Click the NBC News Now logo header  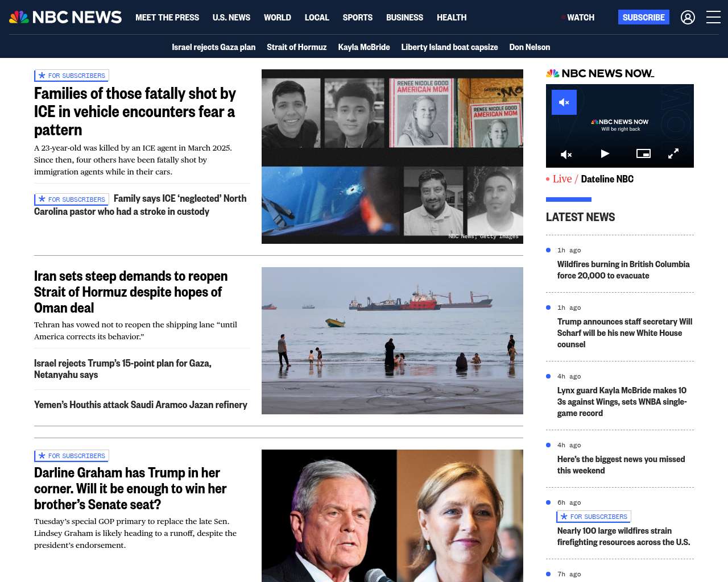click(x=600, y=73)
